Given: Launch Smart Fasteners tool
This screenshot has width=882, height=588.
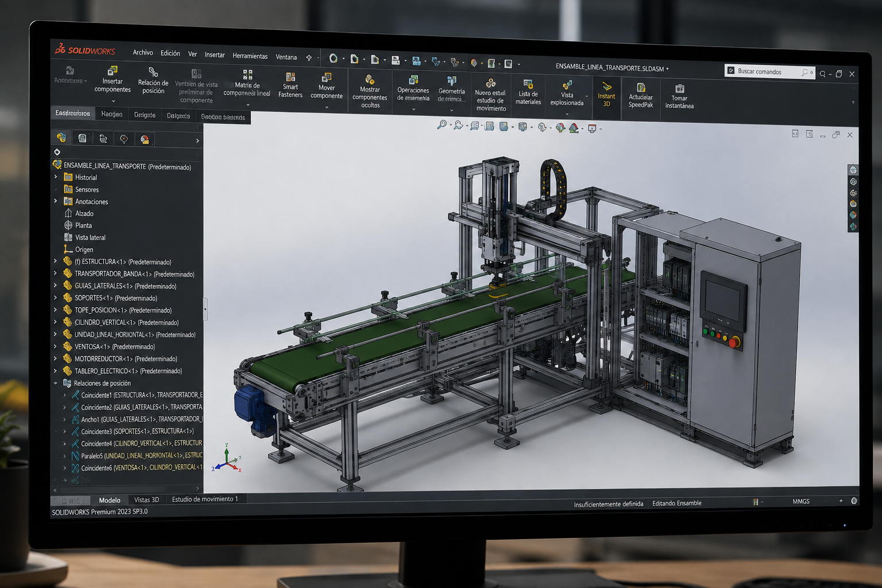Looking at the screenshot, I should (291, 86).
